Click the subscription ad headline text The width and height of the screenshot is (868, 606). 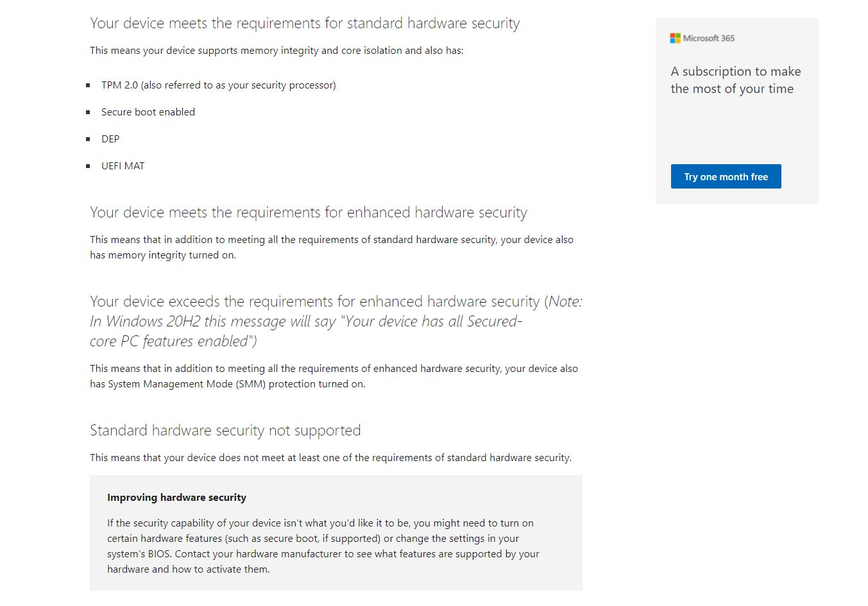tap(735, 80)
